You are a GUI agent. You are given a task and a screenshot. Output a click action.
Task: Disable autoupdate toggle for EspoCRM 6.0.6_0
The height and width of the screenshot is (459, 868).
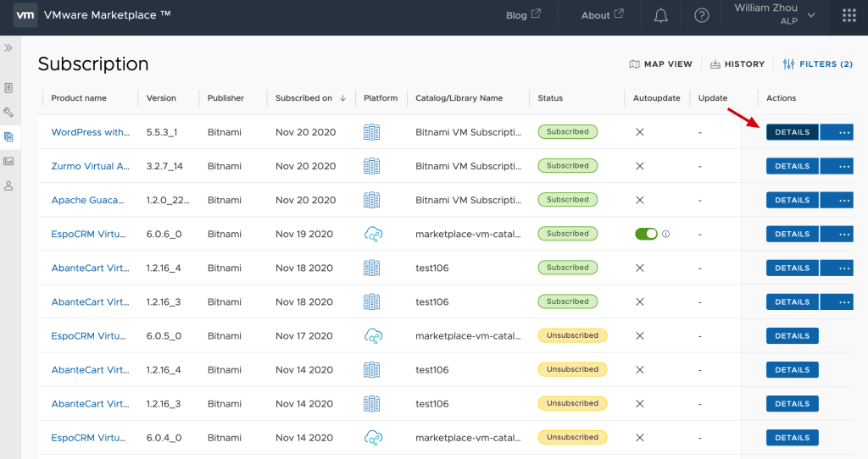pyautogui.click(x=646, y=234)
